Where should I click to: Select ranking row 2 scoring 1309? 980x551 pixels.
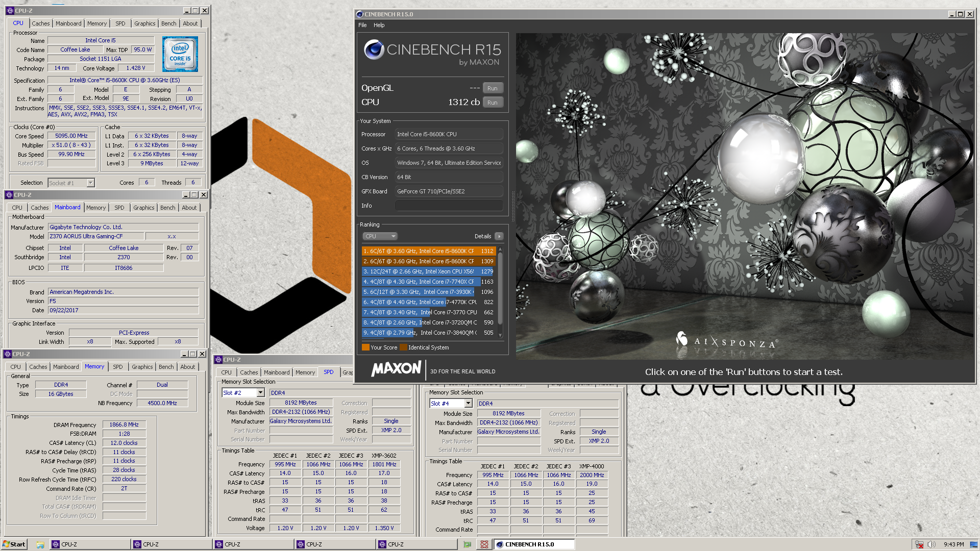[428, 261]
